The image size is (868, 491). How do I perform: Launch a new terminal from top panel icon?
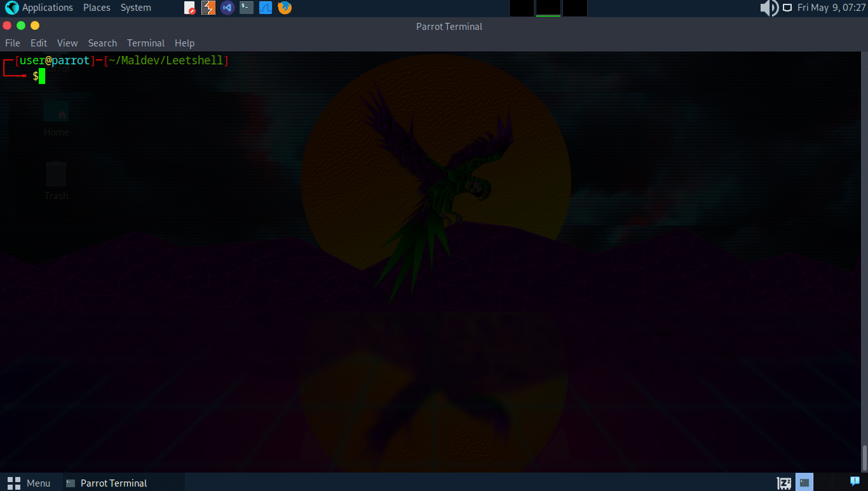(247, 8)
